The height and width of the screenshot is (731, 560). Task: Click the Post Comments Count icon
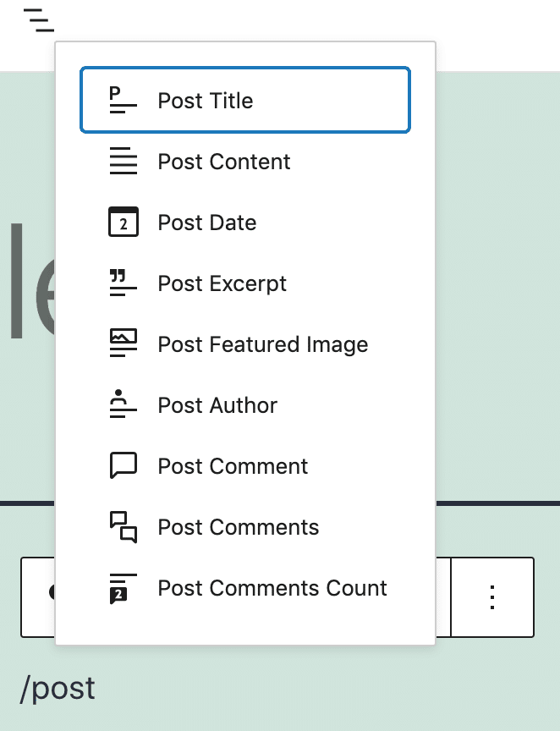click(124, 588)
